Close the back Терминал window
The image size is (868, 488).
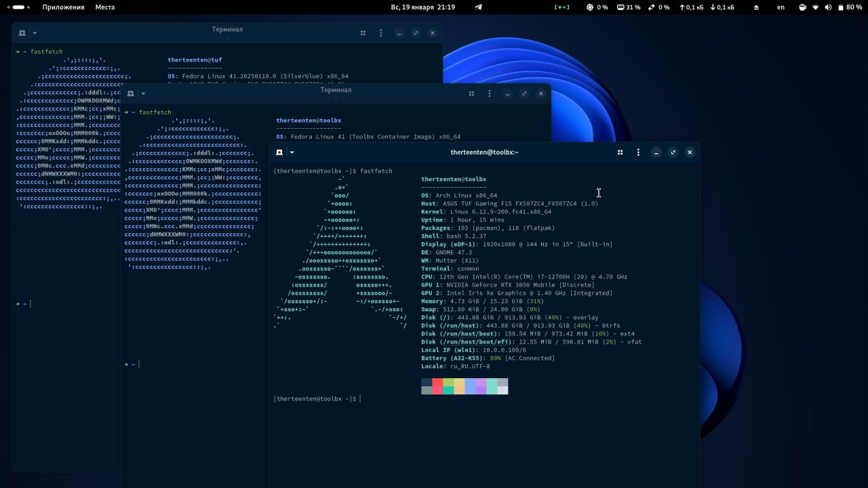click(433, 33)
